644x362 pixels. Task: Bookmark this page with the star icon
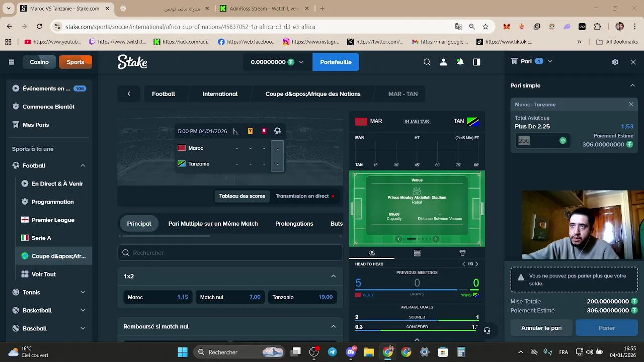click(486, 27)
